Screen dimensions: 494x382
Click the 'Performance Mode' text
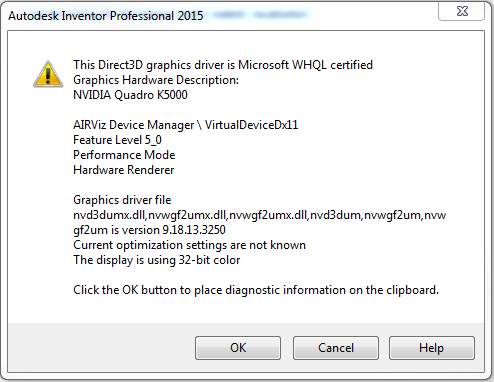point(124,155)
